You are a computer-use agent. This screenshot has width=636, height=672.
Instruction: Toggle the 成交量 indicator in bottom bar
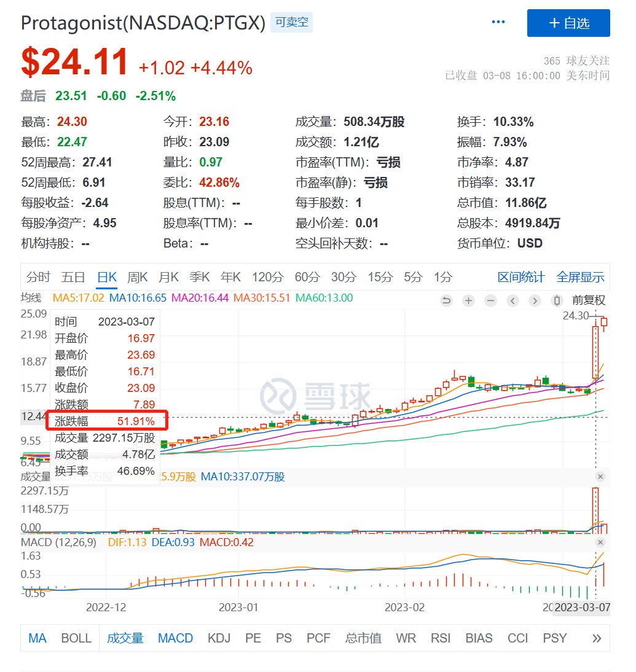tap(125, 638)
